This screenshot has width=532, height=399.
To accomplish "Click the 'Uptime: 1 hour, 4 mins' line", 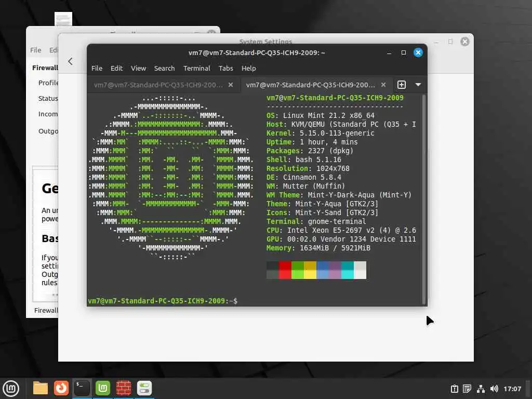I will 312,142.
